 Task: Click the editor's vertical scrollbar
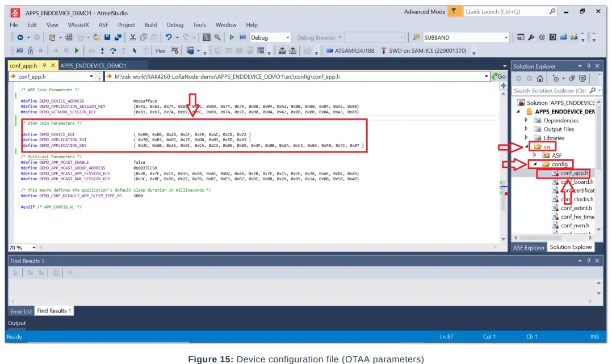tap(503, 159)
